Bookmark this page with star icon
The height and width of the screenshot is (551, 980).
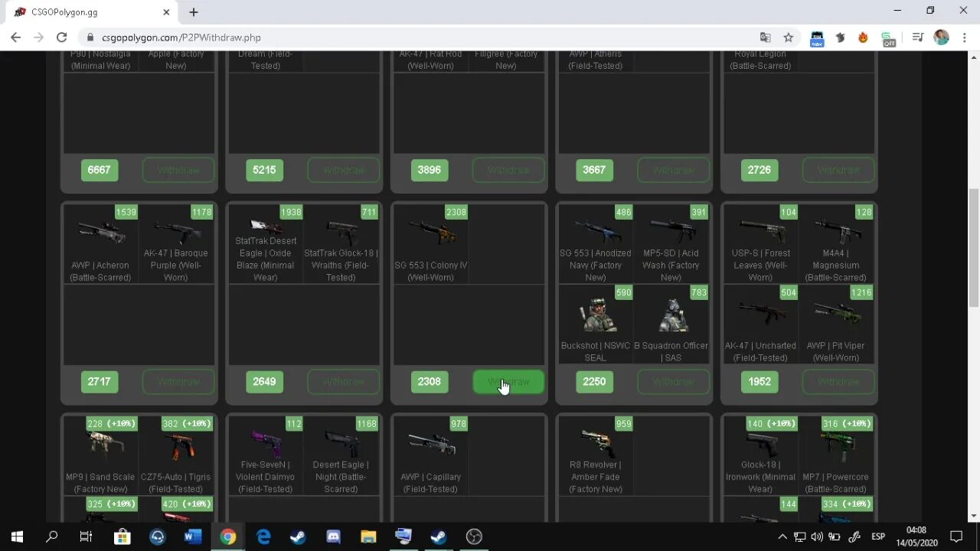788,37
